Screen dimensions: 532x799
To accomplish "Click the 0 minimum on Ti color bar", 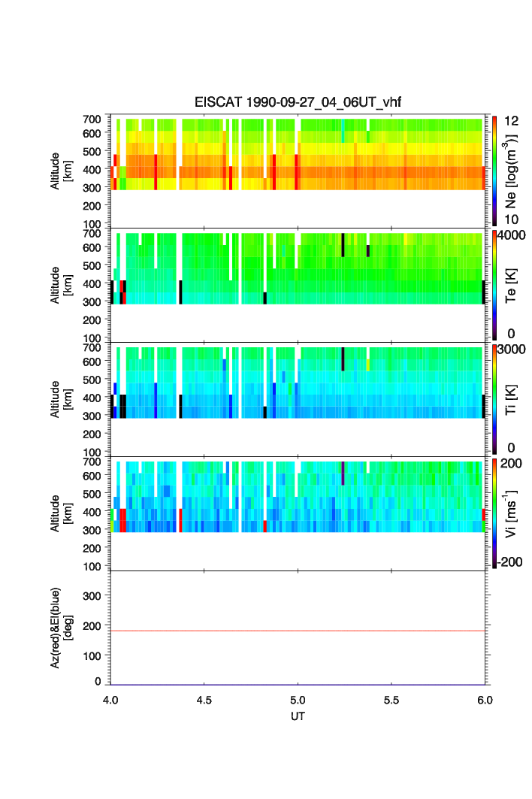I will (511, 448).
